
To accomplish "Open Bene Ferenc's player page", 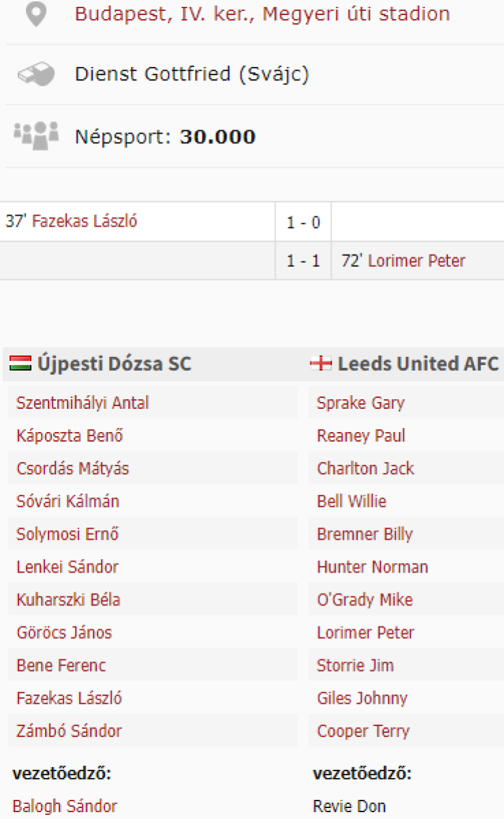I will (61, 665).
